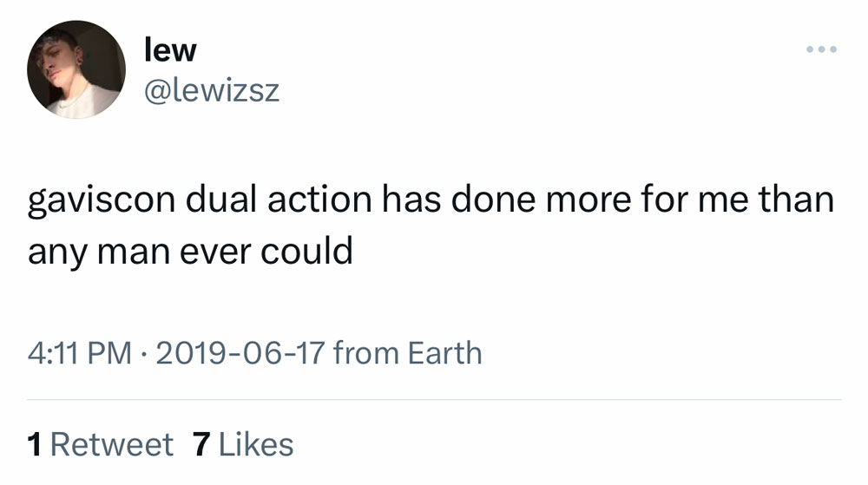868x485 pixels.
Task: Click the word "Earth" in the timestamp row
Action: point(445,353)
